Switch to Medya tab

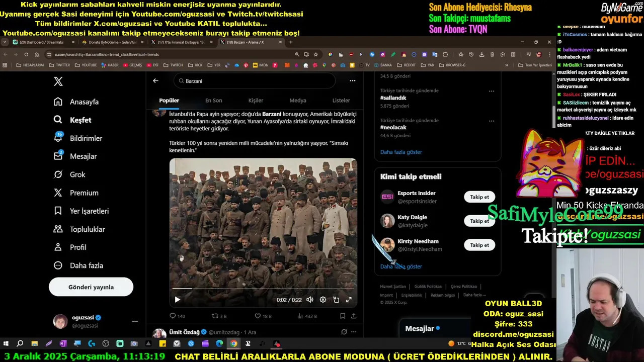pos(298,100)
